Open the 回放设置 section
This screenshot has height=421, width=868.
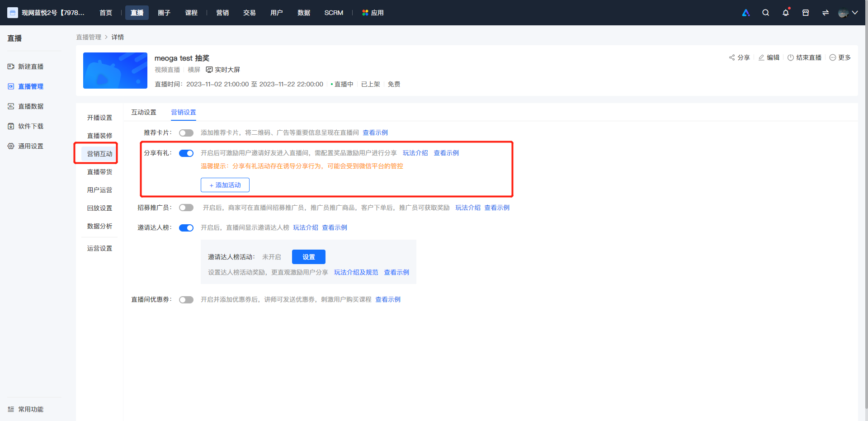pos(99,208)
